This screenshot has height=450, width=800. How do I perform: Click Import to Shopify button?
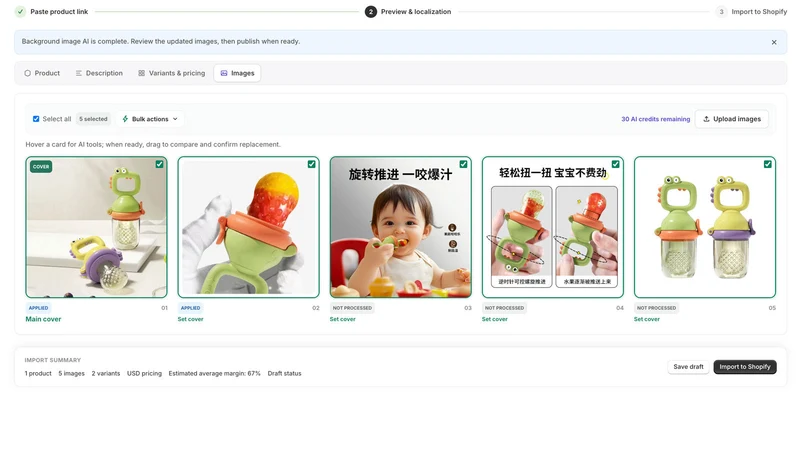pyautogui.click(x=745, y=367)
